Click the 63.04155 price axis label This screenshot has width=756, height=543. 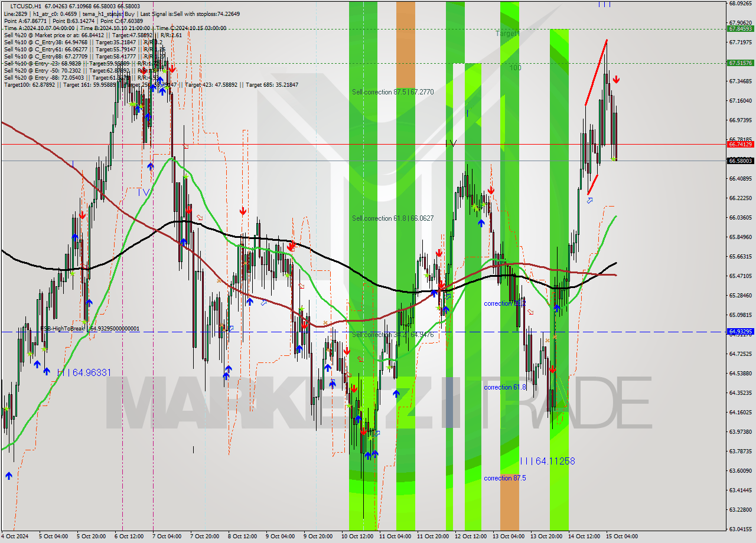740,529
